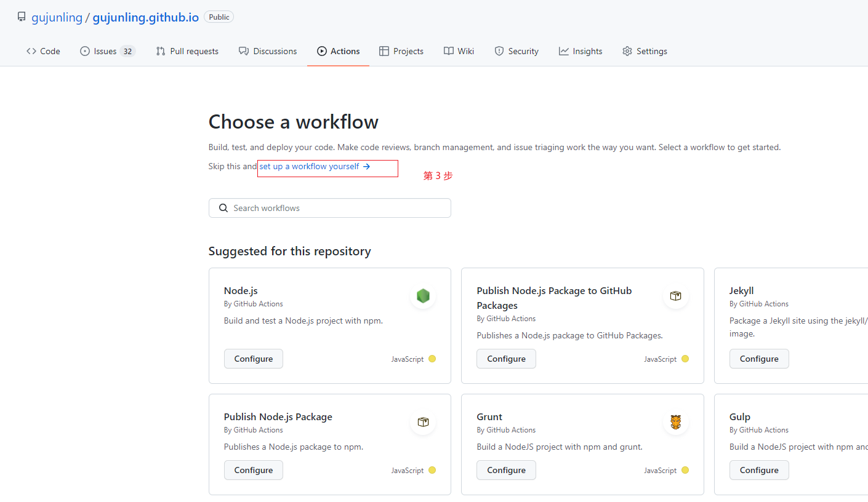Open the repository Wiki tab
This screenshot has height=502, width=868.
(459, 51)
